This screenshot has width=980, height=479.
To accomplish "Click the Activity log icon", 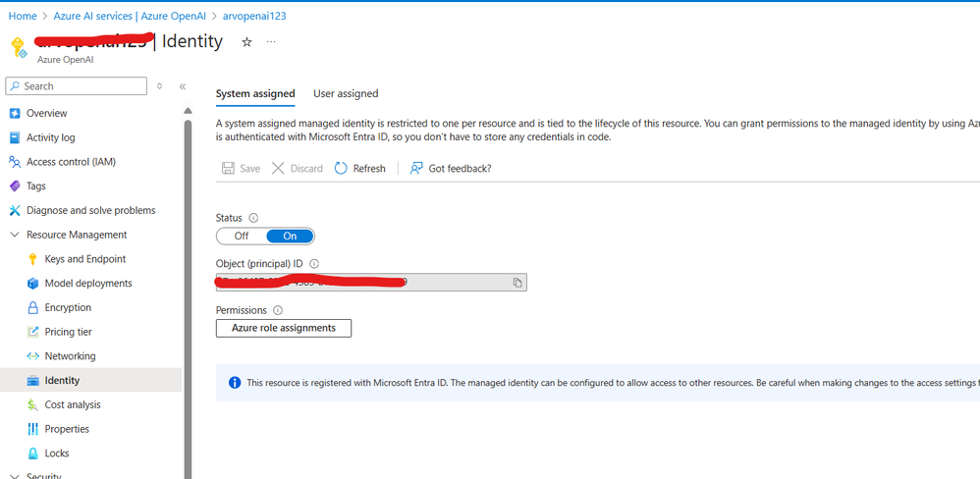I will click(x=15, y=137).
